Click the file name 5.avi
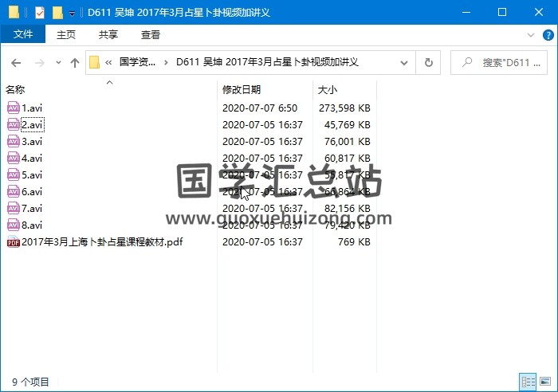Image resolution: width=558 pixels, height=392 pixels. (x=32, y=174)
